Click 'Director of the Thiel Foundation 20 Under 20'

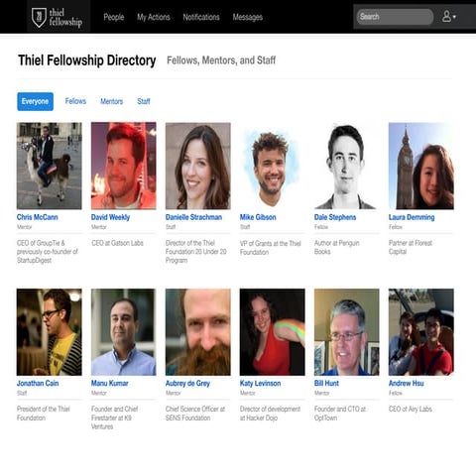(x=196, y=252)
